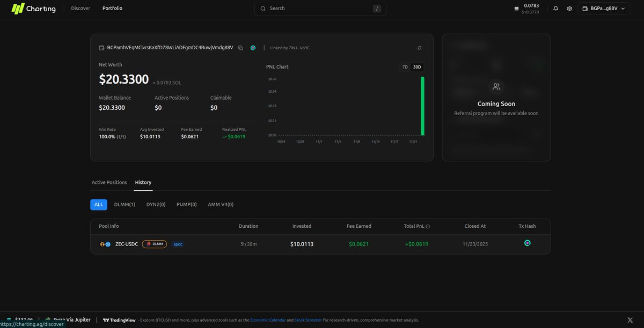Click the TradingView logo in the footer
644x328 pixels.
coord(119,320)
